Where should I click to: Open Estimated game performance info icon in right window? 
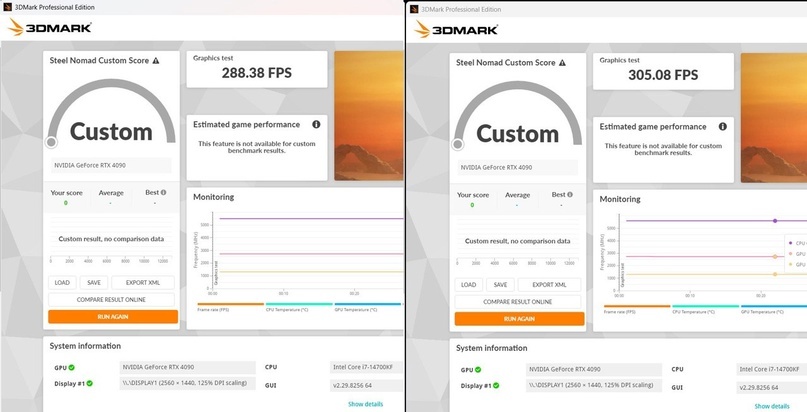point(723,127)
